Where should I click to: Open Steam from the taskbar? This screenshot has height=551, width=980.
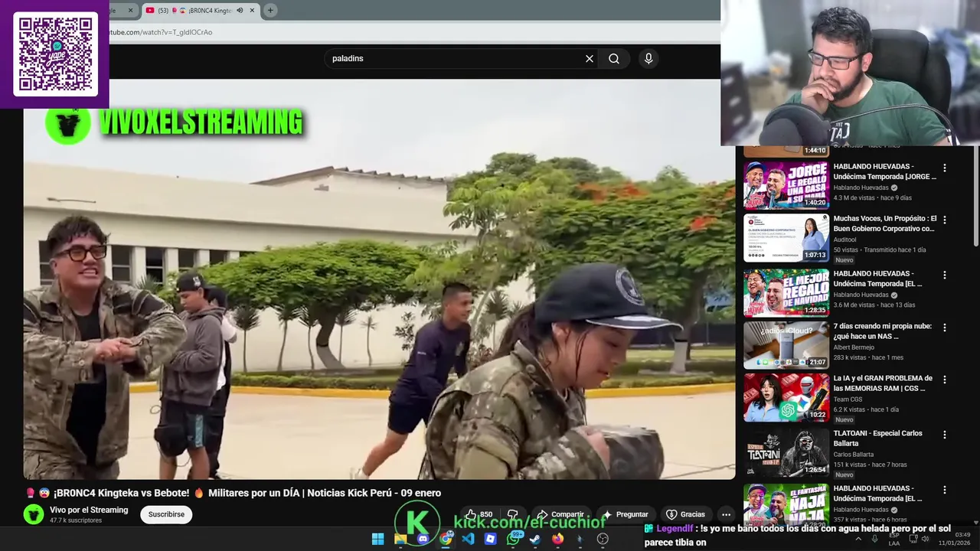(535, 539)
